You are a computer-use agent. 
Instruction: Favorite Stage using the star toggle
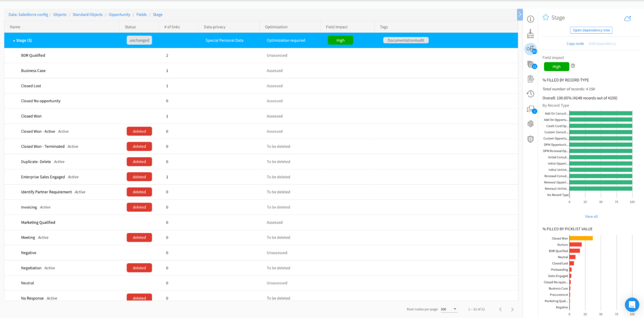coord(545,17)
